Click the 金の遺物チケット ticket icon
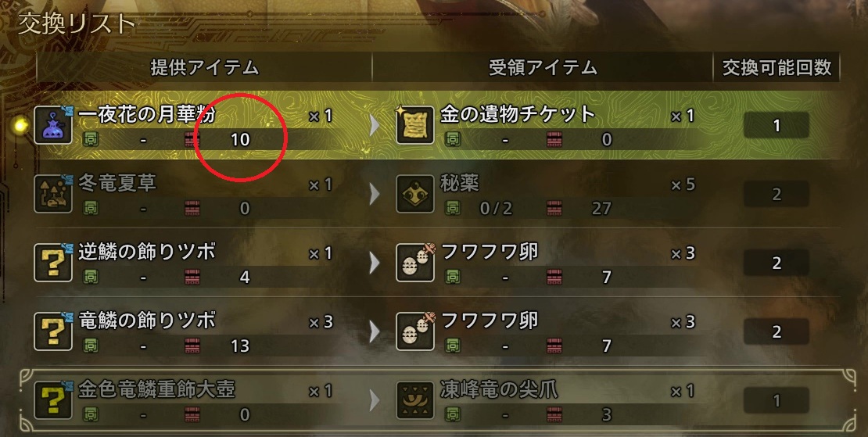 pyautogui.click(x=415, y=126)
